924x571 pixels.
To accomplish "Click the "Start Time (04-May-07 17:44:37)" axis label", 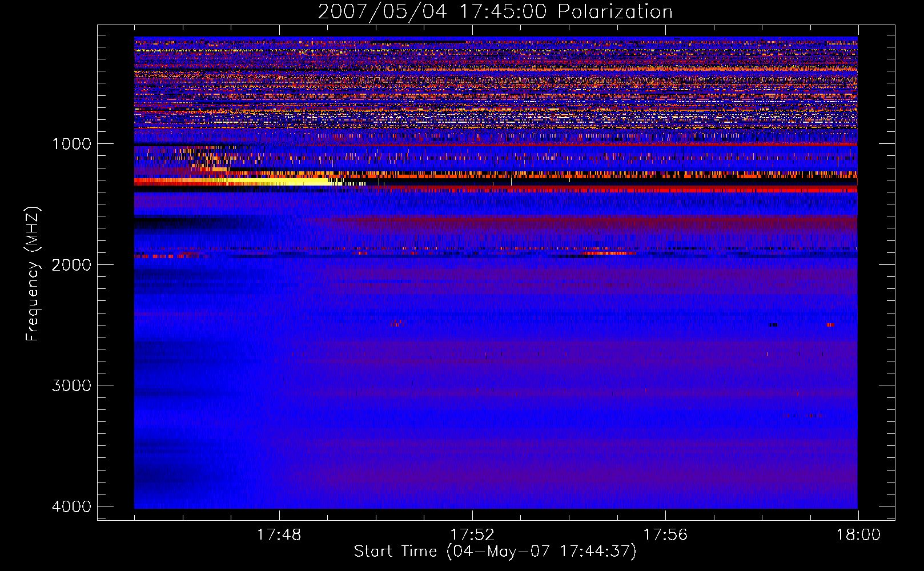I will point(495,552).
